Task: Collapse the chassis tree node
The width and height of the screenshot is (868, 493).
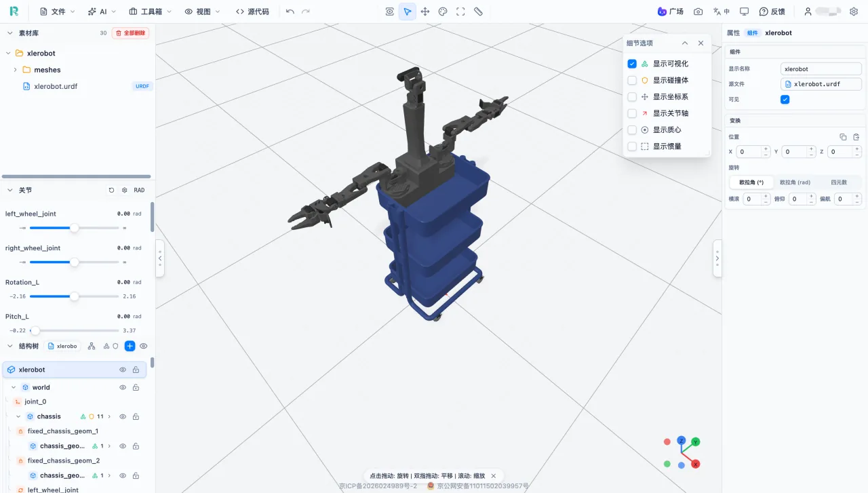Action: tap(19, 417)
